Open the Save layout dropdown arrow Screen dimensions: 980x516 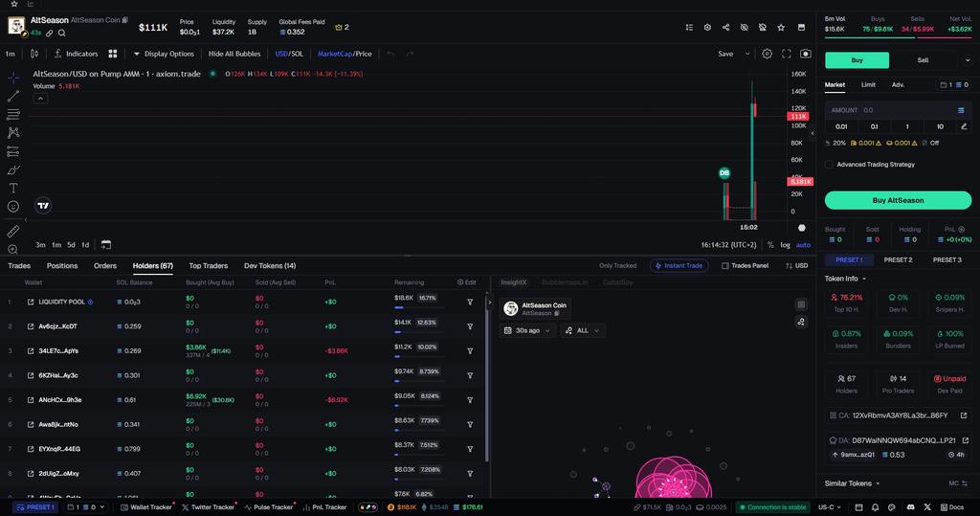pyautogui.click(x=747, y=54)
